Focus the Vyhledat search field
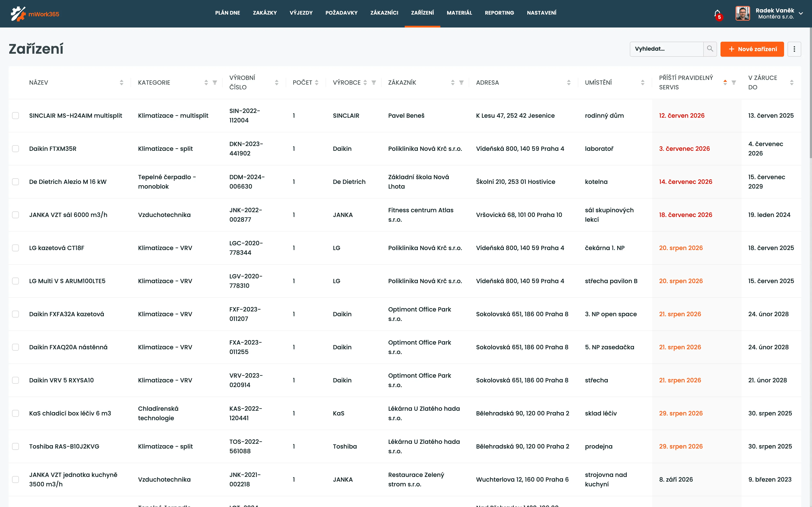This screenshot has height=507, width=812. coord(667,49)
